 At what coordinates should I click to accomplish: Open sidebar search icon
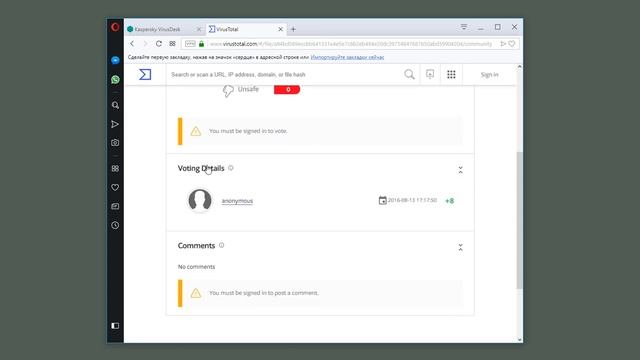click(115, 105)
